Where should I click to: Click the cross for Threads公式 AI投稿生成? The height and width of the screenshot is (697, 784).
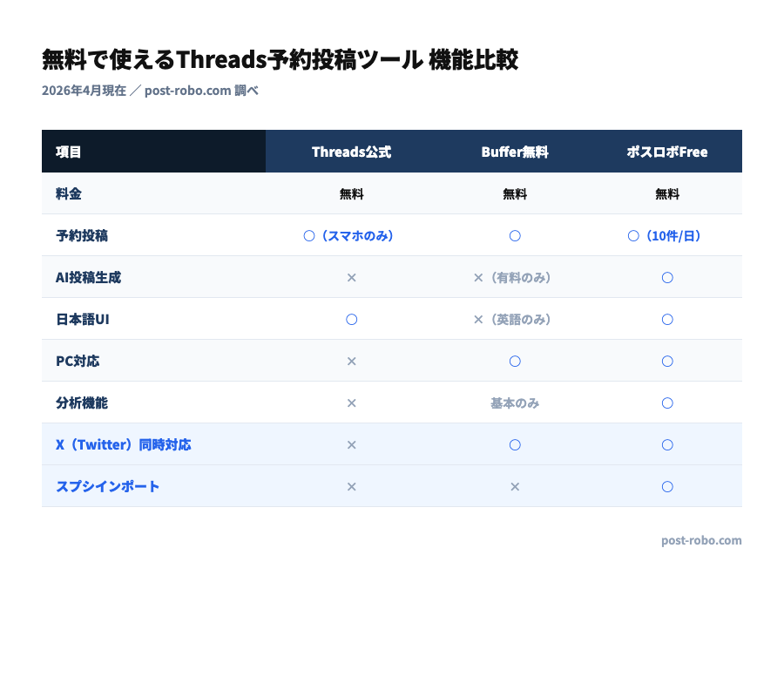(x=352, y=278)
